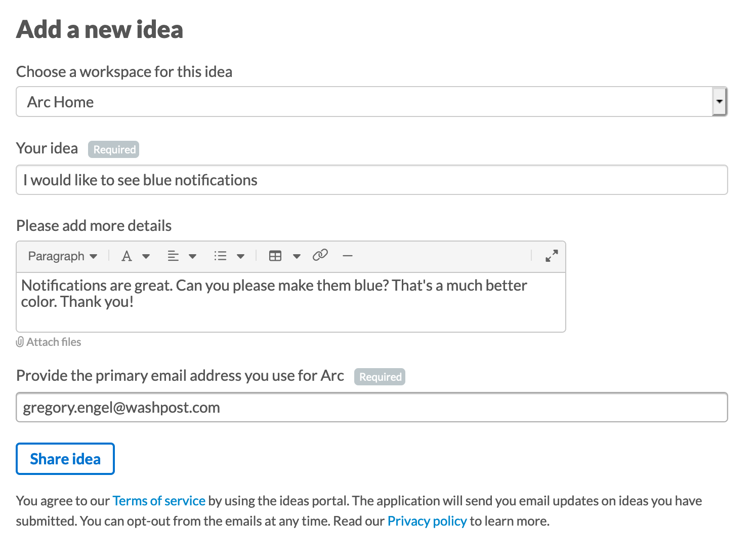The image size is (756, 557).
Task: Click the 'Please add more details' label
Action: [x=94, y=226]
